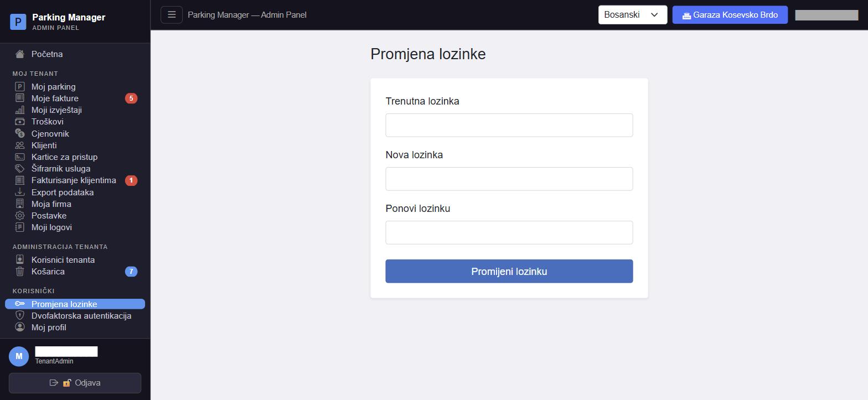Click the Promijeni lozinku button
The width and height of the screenshot is (868, 400).
pos(509,271)
